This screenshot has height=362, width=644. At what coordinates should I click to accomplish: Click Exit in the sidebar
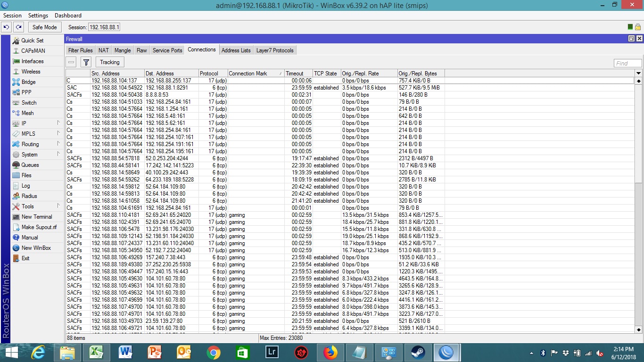[x=25, y=258]
